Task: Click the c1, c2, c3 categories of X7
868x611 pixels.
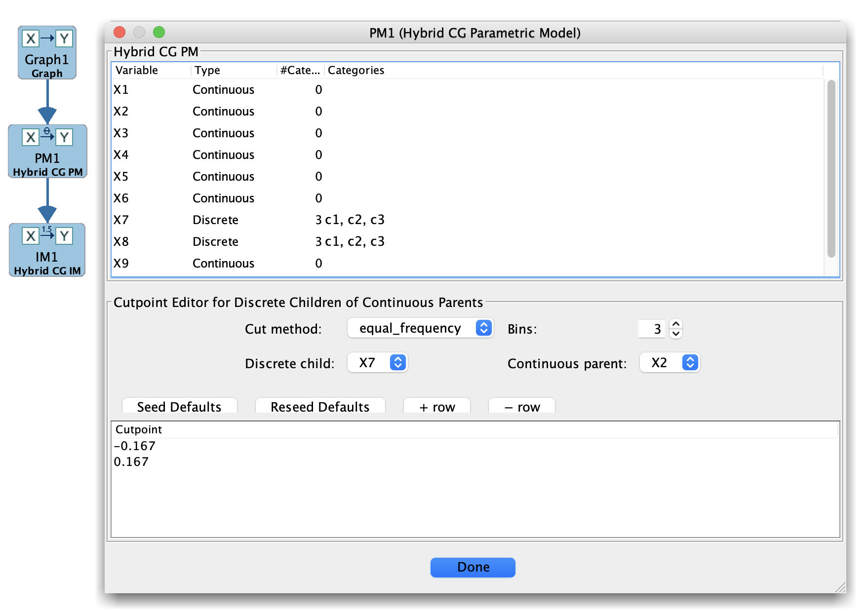Action: coord(355,220)
